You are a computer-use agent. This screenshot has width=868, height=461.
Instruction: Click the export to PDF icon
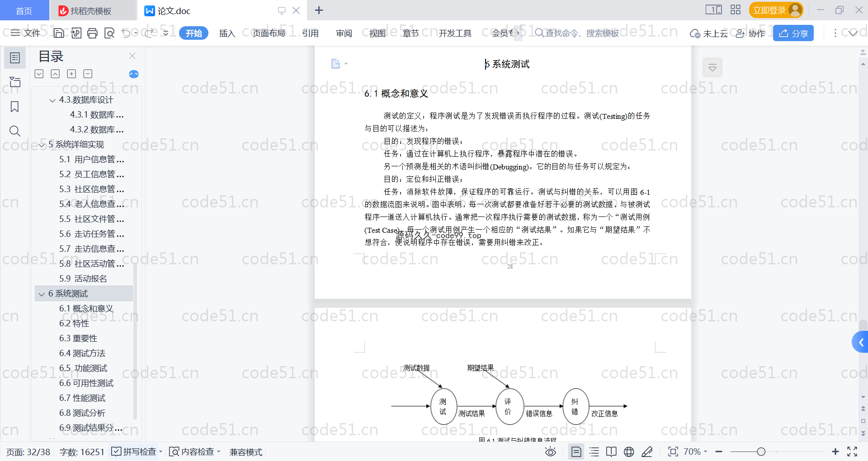(x=76, y=33)
